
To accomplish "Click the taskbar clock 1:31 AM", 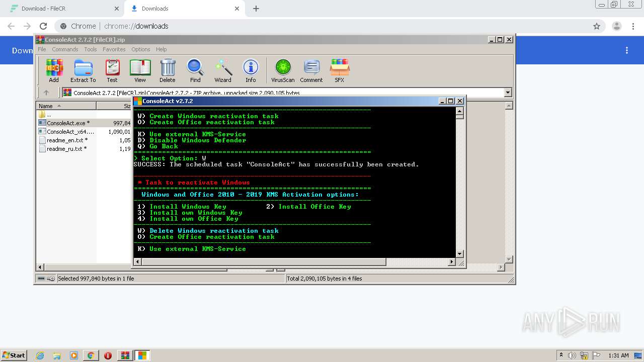I will point(618,355).
